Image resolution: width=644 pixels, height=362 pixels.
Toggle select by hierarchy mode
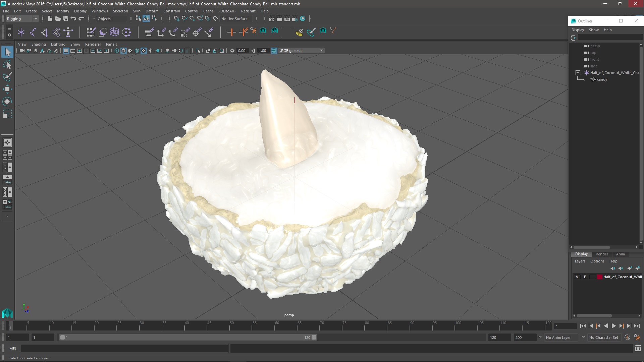(x=138, y=19)
